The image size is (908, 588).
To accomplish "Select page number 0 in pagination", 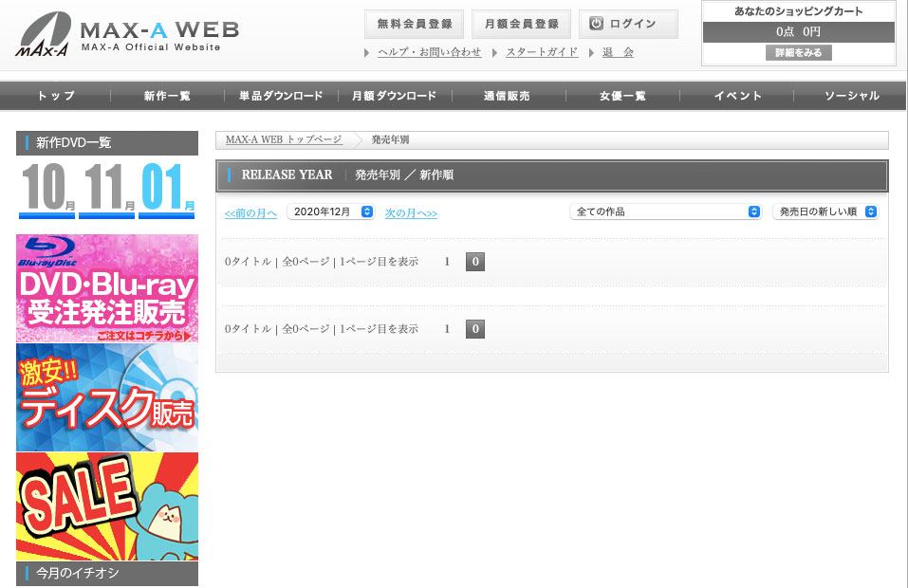I will (x=474, y=261).
